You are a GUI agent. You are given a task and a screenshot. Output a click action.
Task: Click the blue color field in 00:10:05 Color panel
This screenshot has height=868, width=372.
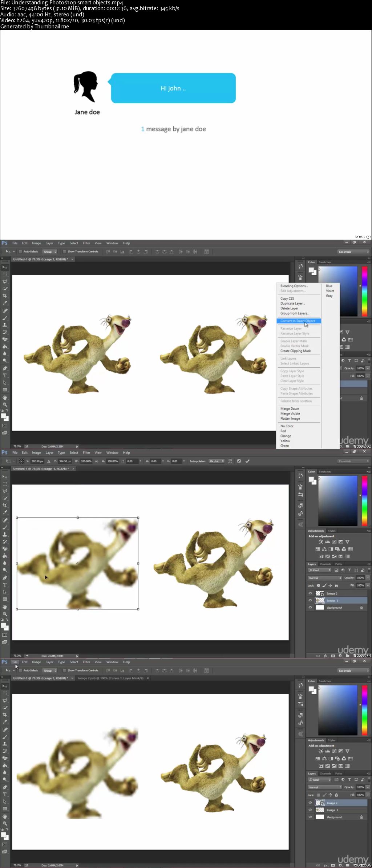pos(338,710)
